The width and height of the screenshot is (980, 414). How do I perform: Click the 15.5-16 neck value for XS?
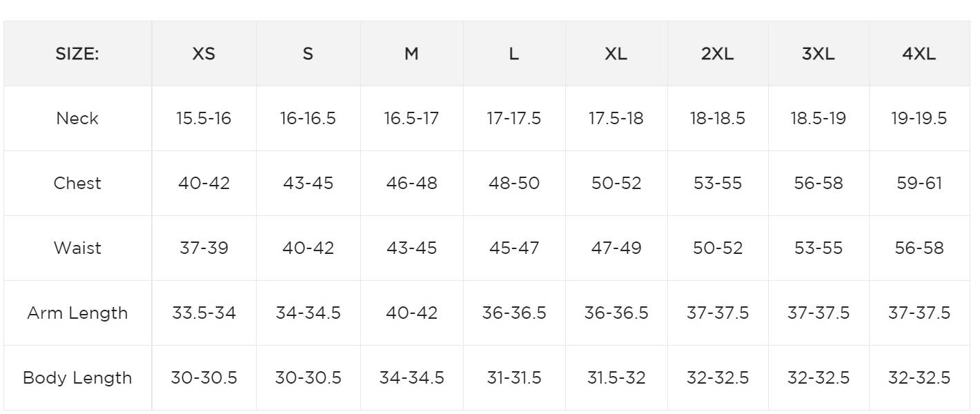(204, 119)
